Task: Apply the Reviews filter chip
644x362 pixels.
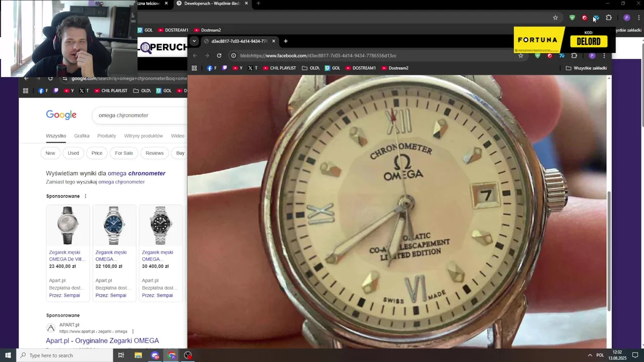Action: tap(154, 153)
